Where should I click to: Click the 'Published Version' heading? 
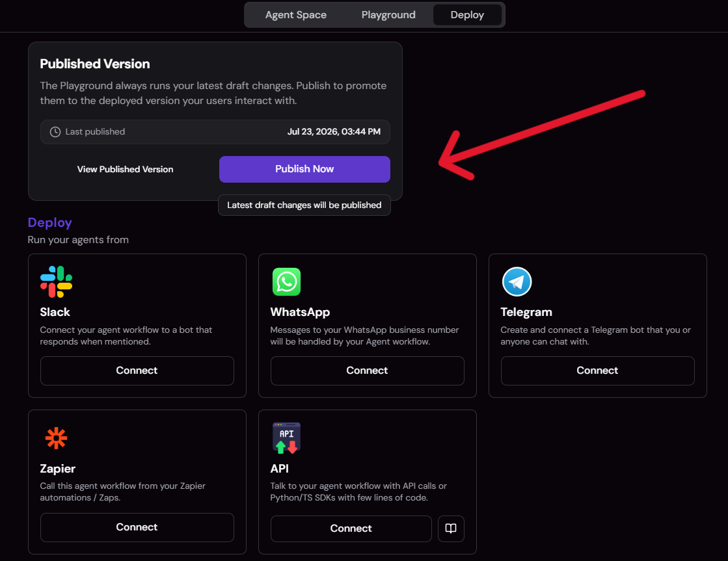(95, 64)
